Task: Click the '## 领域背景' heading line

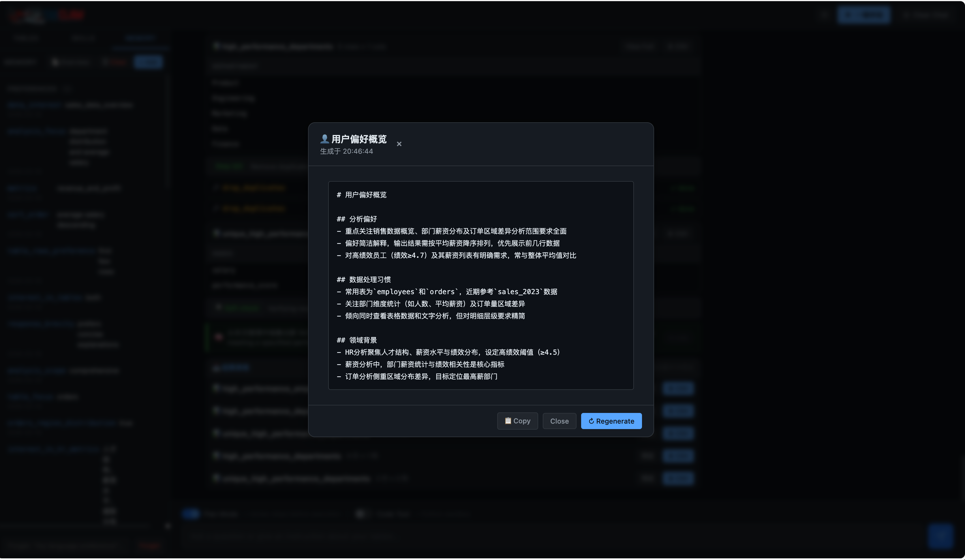Action: pos(356,340)
